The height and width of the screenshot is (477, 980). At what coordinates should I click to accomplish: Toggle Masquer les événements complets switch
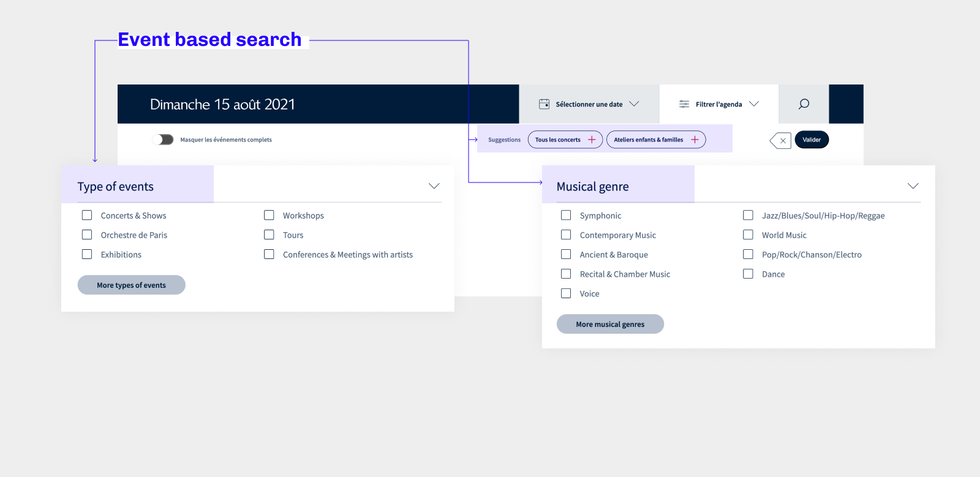[x=163, y=140]
